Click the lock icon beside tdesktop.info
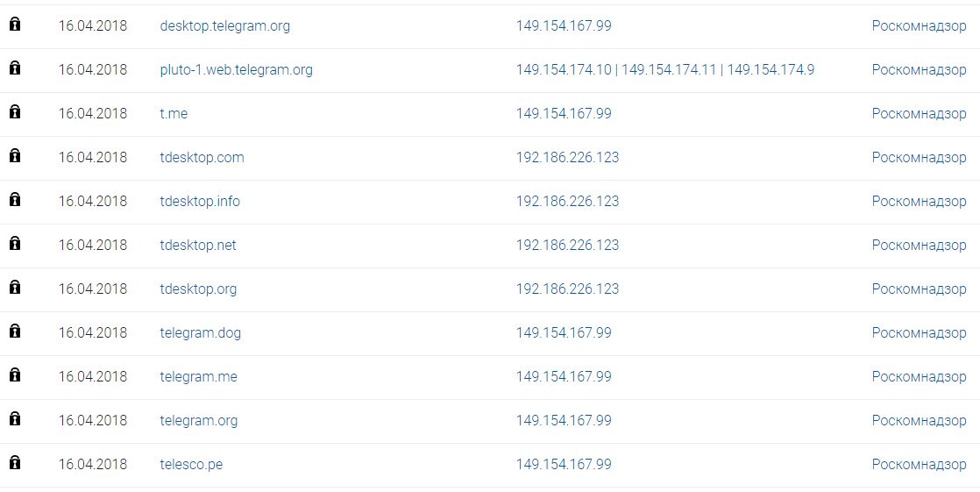The image size is (980, 492). click(15, 199)
